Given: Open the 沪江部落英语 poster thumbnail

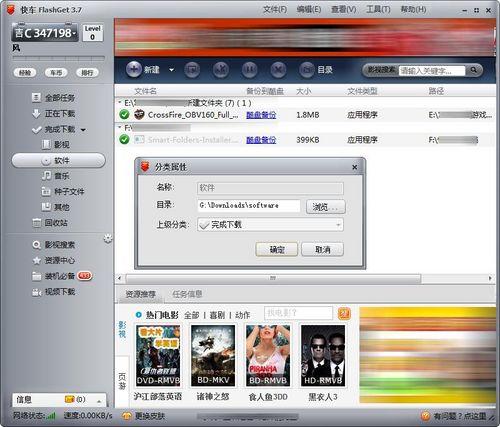Looking at the screenshot, I should point(158,356).
